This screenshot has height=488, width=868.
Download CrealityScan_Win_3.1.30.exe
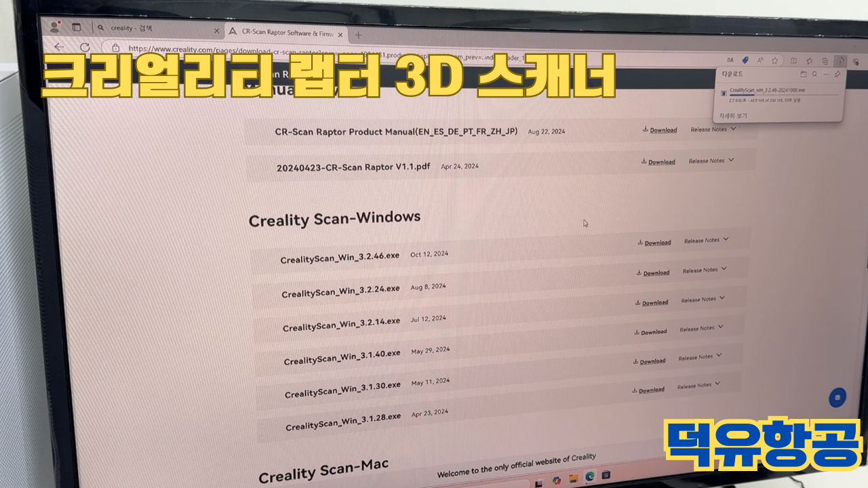[650, 361]
